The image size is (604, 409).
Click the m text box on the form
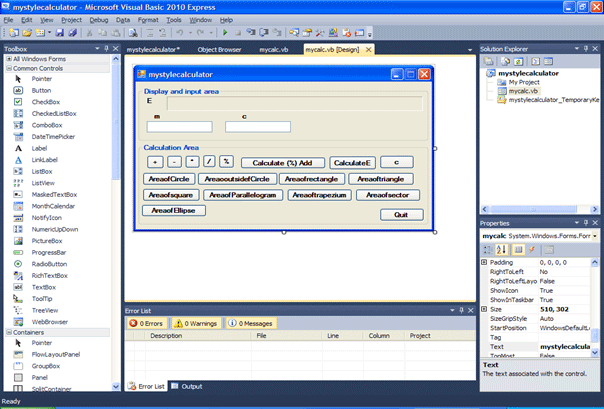[180, 127]
